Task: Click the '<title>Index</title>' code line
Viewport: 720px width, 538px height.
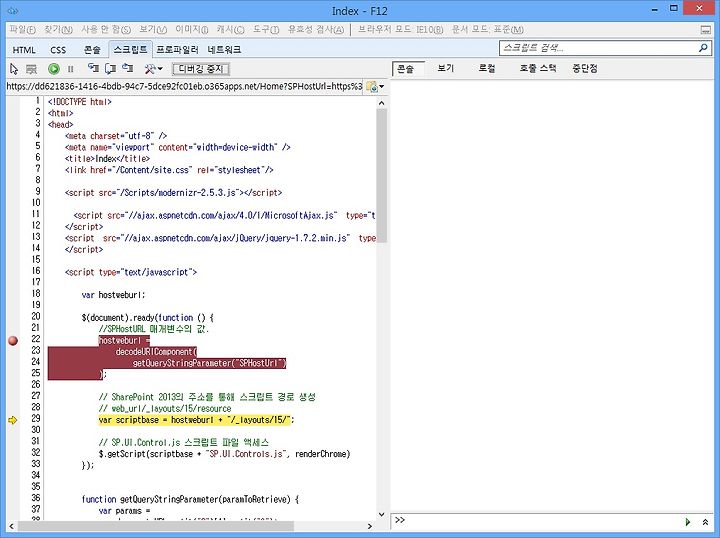Action: pos(107,159)
